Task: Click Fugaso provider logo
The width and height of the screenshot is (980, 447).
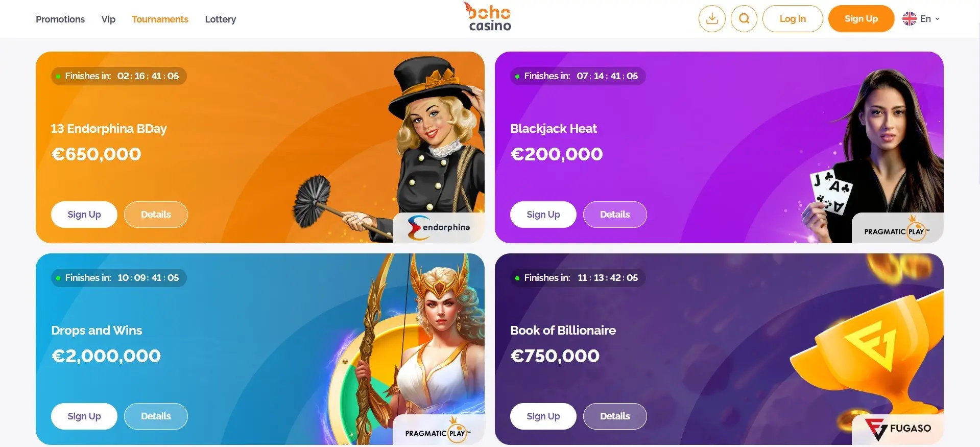Action: pyautogui.click(x=897, y=429)
